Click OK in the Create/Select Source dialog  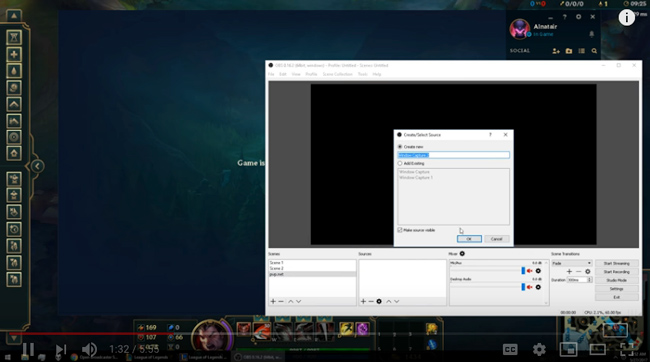[469, 239]
